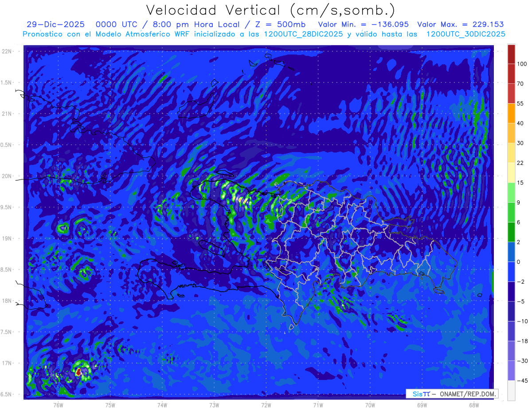Viewport: 532px width, 411px height.
Task: Click the '21N' latitude label
Action: pyautogui.click(x=6, y=114)
